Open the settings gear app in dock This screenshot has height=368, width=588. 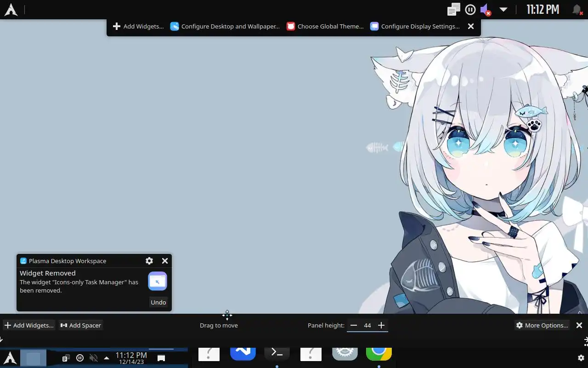tap(345, 353)
